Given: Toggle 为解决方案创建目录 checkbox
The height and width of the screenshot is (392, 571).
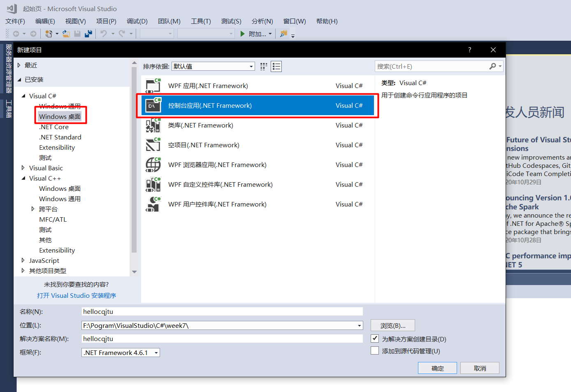Looking at the screenshot, I should coord(375,339).
